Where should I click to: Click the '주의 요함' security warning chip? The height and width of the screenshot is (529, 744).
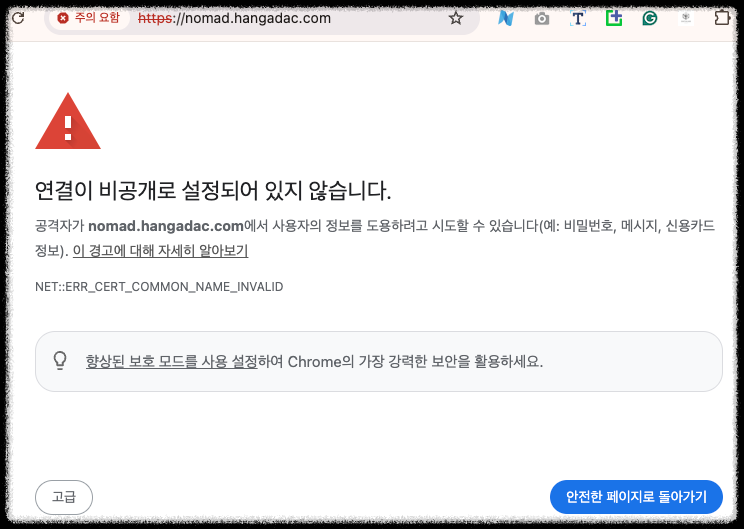89,18
